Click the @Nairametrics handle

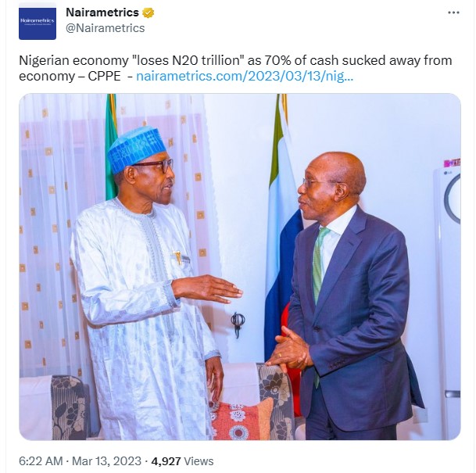click(x=105, y=28)
